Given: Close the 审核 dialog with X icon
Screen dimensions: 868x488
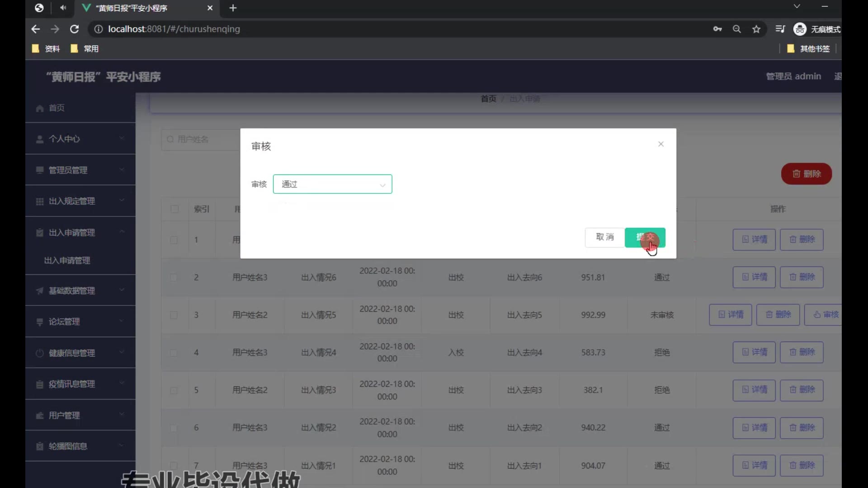Looking at the screenshot, I should click(660, 144).
